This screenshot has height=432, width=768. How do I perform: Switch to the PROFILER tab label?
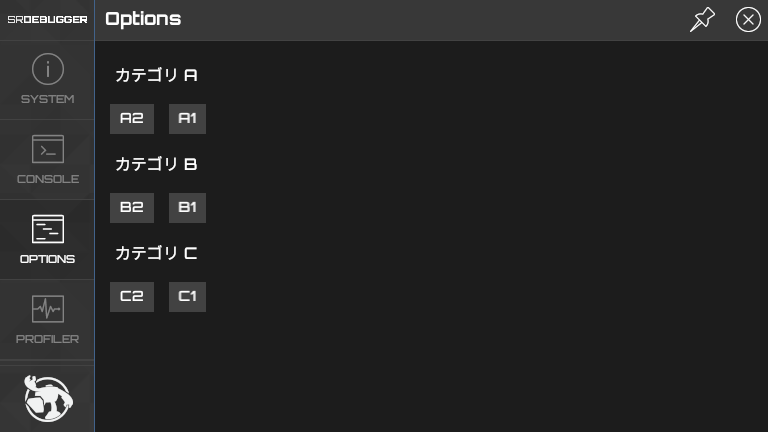(x=47, y=339)
